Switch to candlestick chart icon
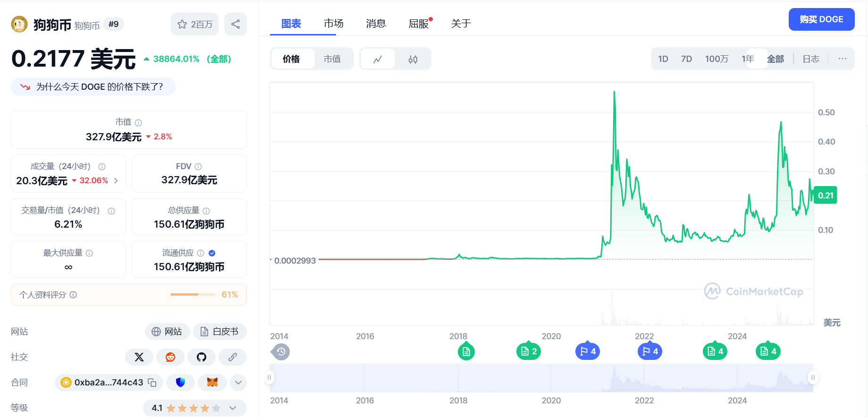 click(413, 59)
